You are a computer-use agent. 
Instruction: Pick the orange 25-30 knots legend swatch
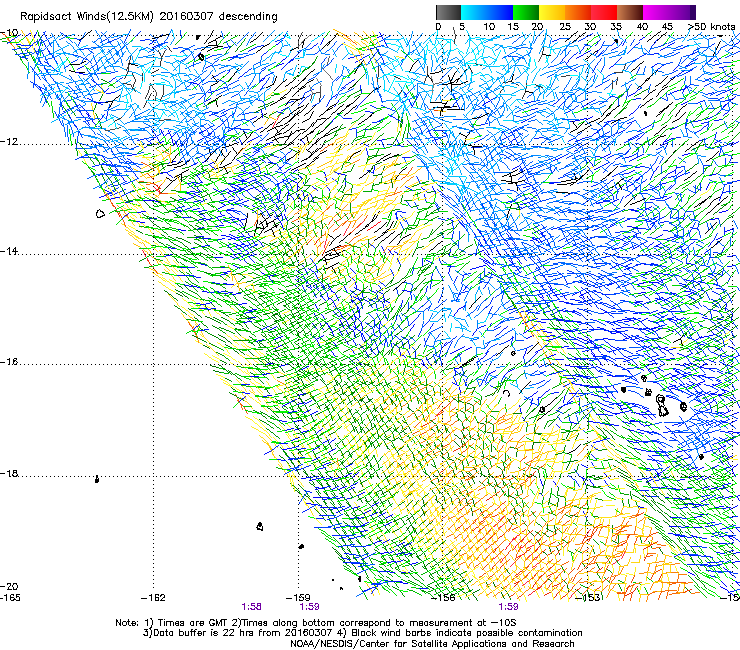578,12
